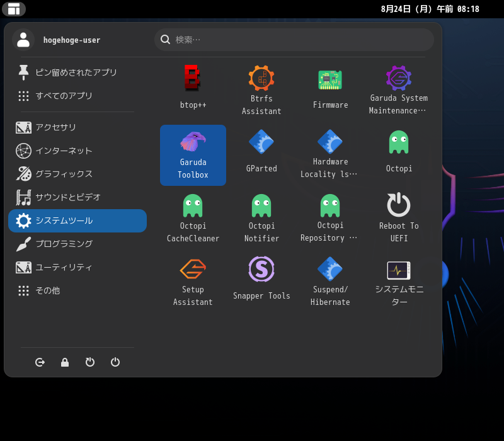
Task: Click the application menu panel button
Action: pyautogui.click(x=14, y=9)
